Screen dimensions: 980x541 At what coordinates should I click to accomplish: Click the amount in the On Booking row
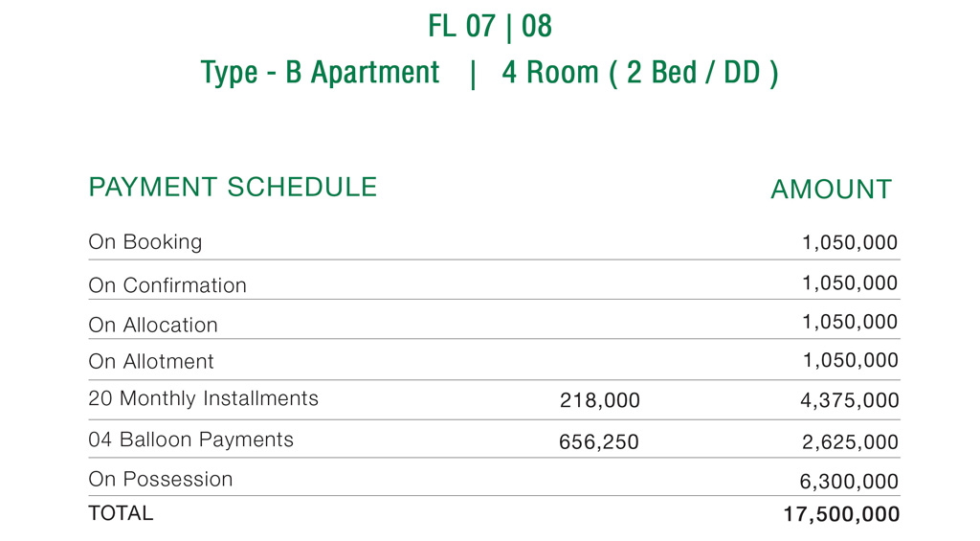coord(850,243)
